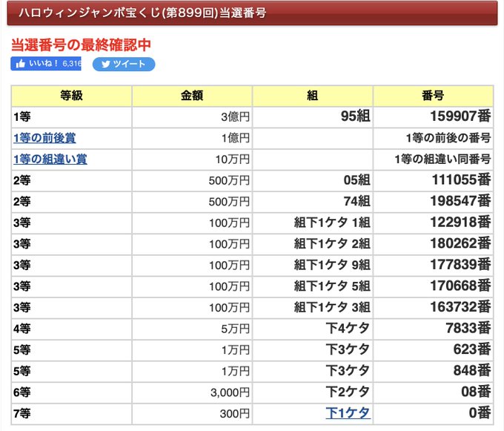
Task: Click the 6等 grade cell
Action: click(72, 392)
